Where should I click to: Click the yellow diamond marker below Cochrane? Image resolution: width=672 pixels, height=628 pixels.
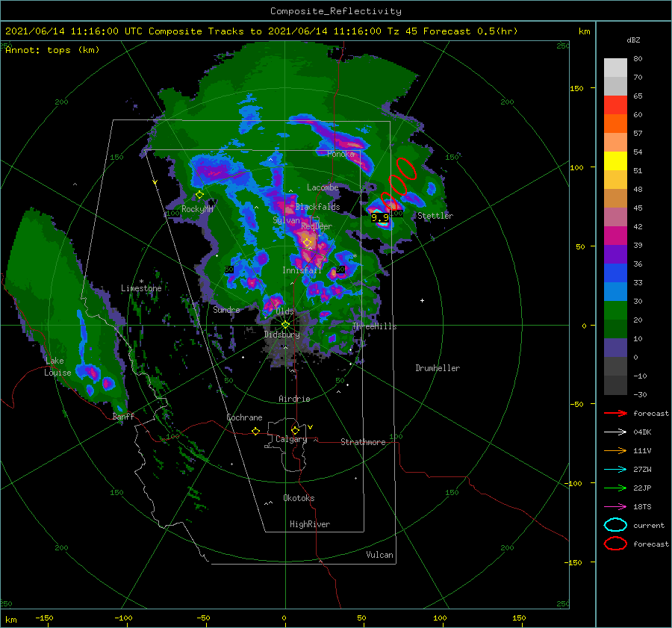256,432
